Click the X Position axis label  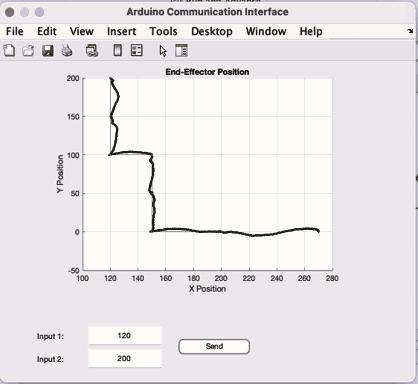coord(207,289)
